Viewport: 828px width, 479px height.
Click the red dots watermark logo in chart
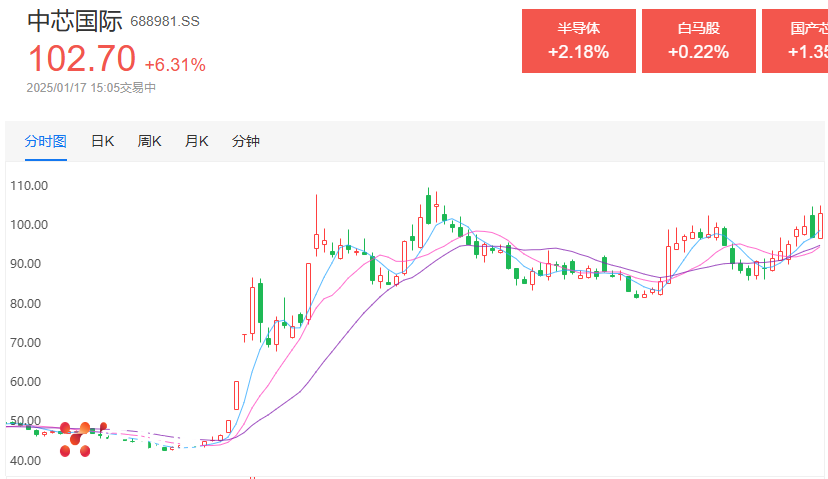coord(82,439)
